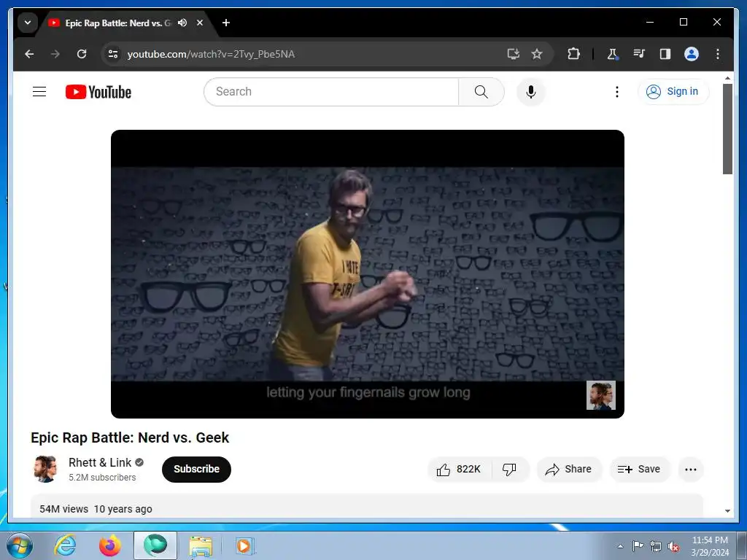Click the muted volume tray icon

tap(673, 546)
